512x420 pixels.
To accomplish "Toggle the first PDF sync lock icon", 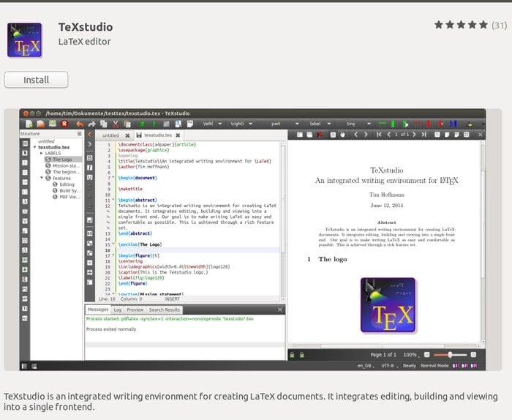I will point(292,355).
